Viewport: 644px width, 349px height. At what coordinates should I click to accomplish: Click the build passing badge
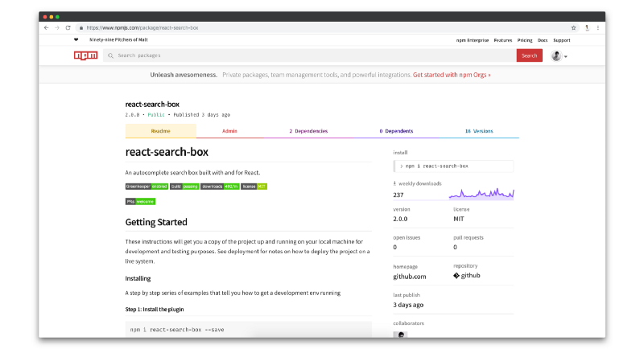(x=184, y=186)
